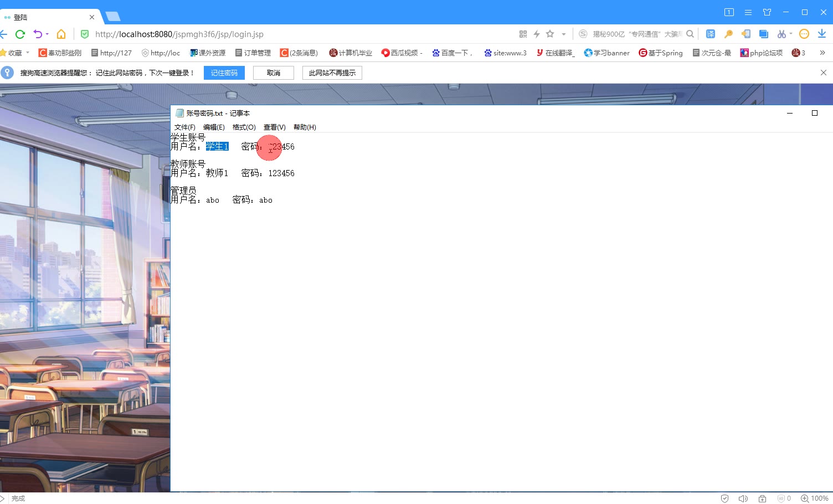This screenshot has width=833, height=504.
Task: Dismiss the password reminder bar with X
Action: 824,73
